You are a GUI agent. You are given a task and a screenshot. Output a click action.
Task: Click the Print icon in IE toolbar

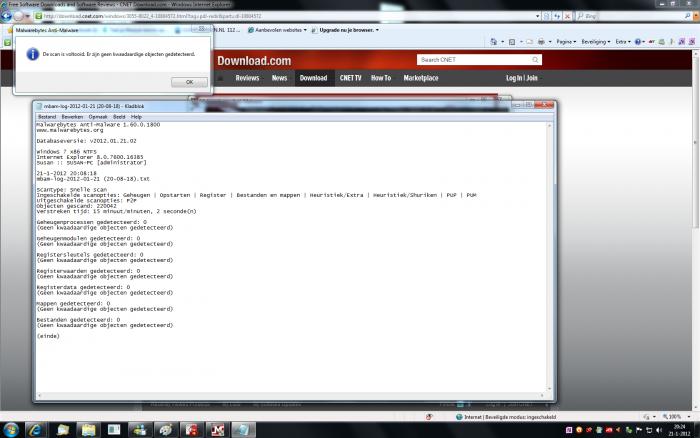[541, 42]
